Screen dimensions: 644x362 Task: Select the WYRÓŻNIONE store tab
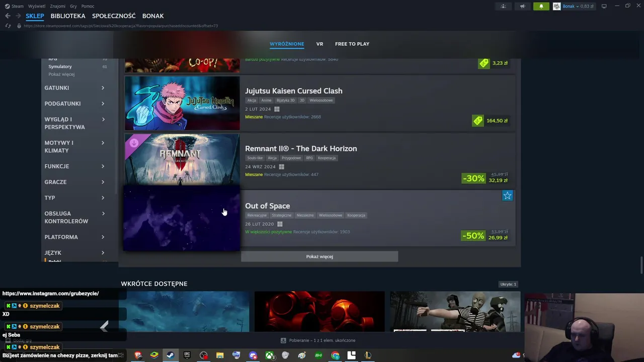click(x=287, y=44)
